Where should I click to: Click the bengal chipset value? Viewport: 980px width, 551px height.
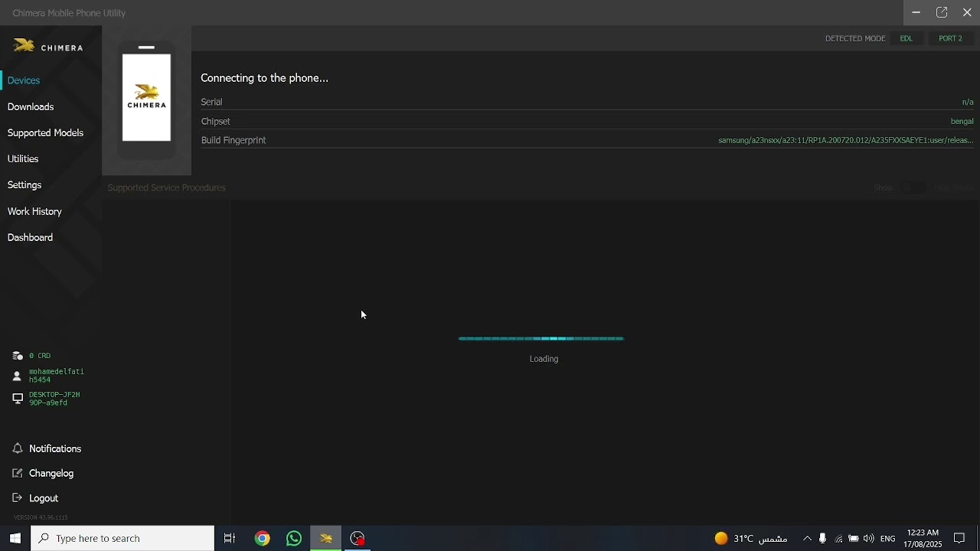(962, 122)
